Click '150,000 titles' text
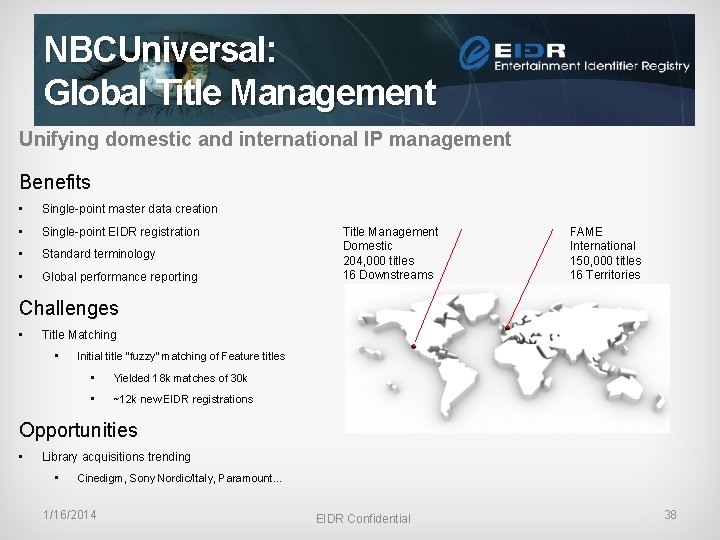Viewport: 720px width, 540px height. pyautogui.click(x=606, y=260)
